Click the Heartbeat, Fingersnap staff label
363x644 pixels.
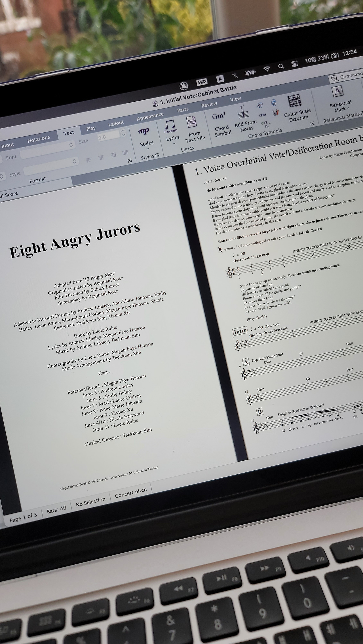coord(251,258)
